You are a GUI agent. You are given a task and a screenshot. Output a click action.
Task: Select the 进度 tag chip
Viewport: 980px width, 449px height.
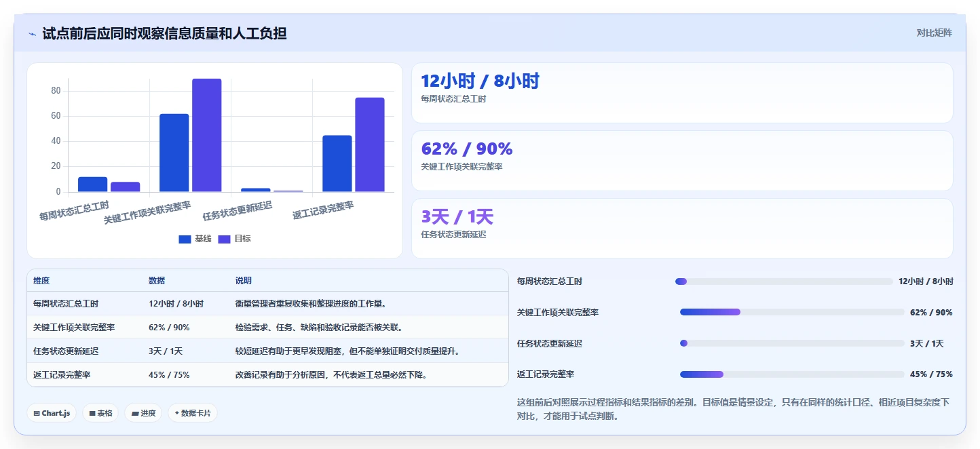[143, 413]
